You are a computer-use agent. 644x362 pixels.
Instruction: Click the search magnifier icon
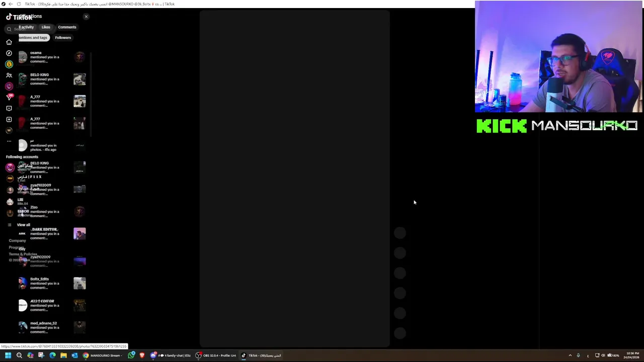coord(9,29)
